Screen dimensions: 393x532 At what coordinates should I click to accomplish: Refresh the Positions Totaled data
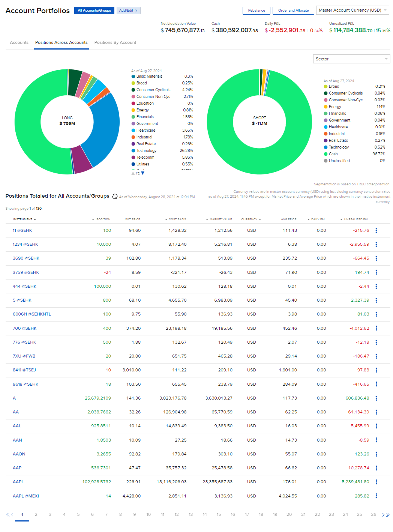114,196
